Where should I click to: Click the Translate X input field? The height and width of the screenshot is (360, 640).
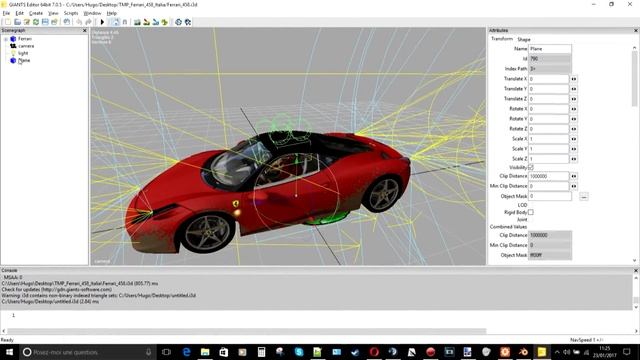[549, 79]
